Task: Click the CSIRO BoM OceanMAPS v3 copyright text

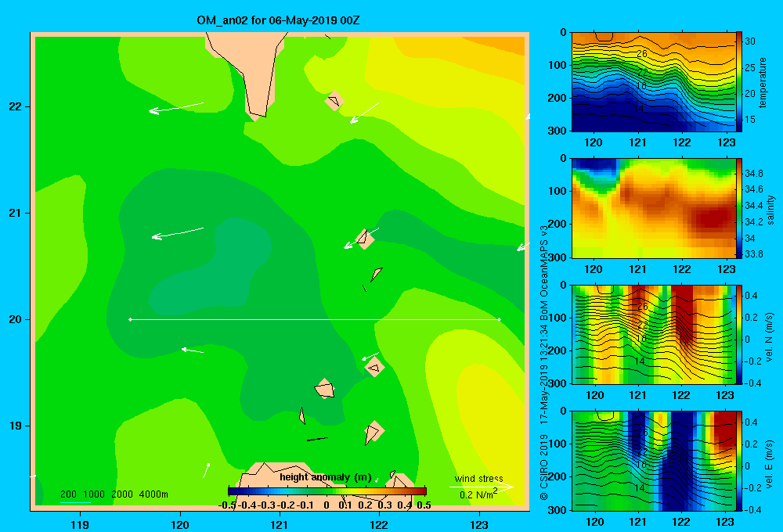Action: point(544,361)
